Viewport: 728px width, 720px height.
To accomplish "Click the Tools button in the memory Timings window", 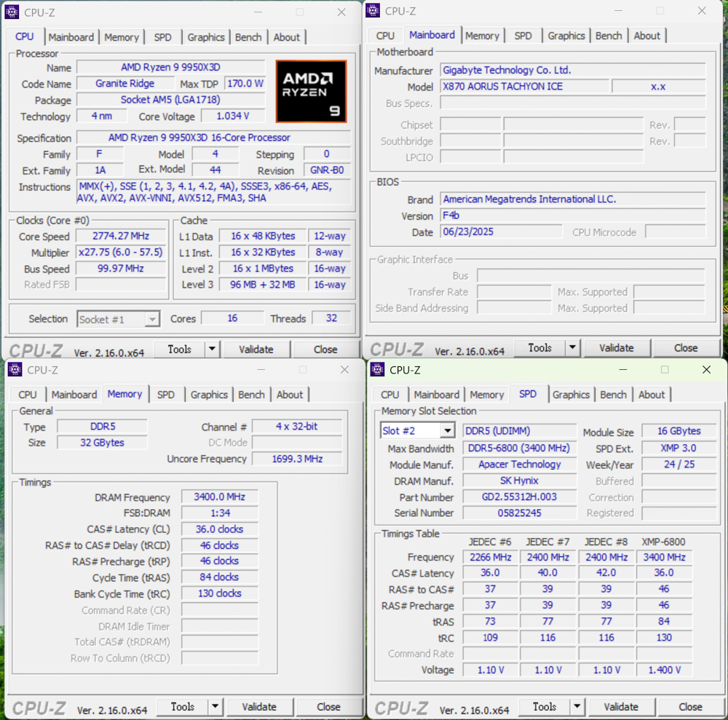I will [183, 707].
